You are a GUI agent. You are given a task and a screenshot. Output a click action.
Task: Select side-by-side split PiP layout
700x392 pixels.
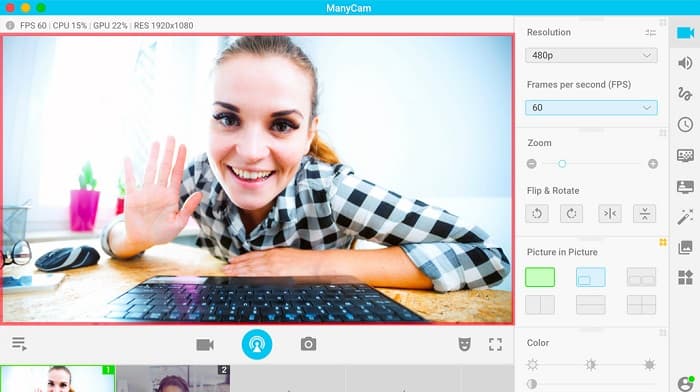tap(540, 305)
